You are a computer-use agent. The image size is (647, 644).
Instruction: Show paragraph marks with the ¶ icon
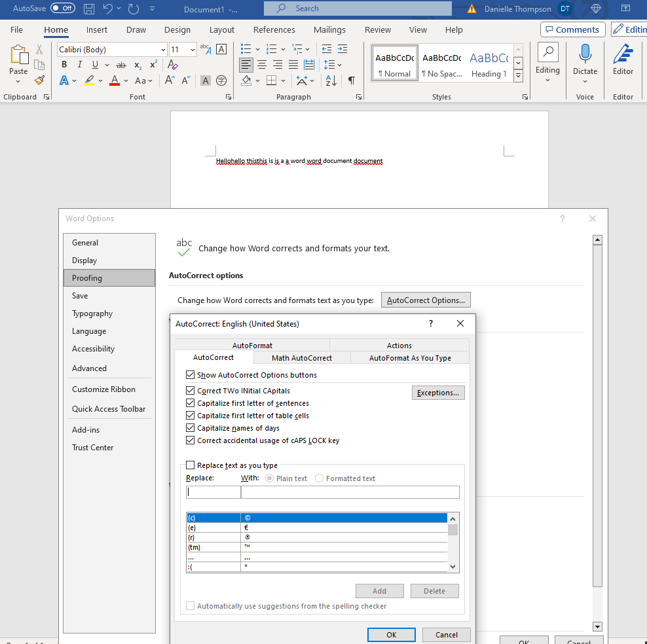[352, 80]
